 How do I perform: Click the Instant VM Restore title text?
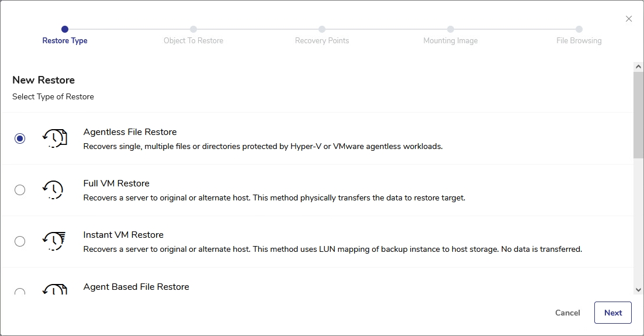(x=123, y=235)
